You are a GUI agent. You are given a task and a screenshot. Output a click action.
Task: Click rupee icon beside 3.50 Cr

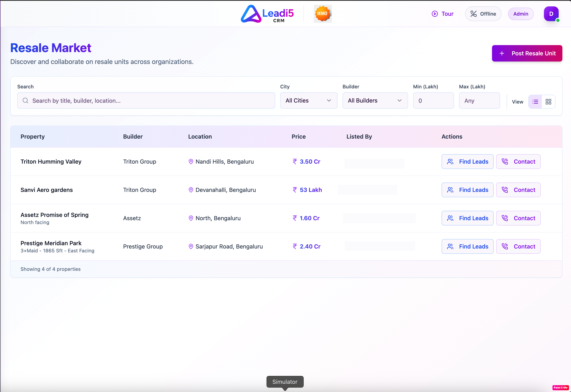[x=295, y=161]
